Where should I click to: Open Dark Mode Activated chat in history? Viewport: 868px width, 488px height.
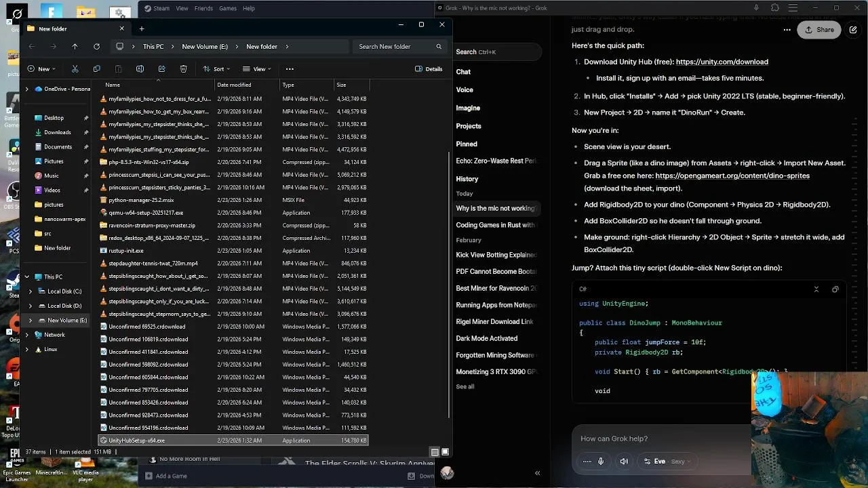486,338
